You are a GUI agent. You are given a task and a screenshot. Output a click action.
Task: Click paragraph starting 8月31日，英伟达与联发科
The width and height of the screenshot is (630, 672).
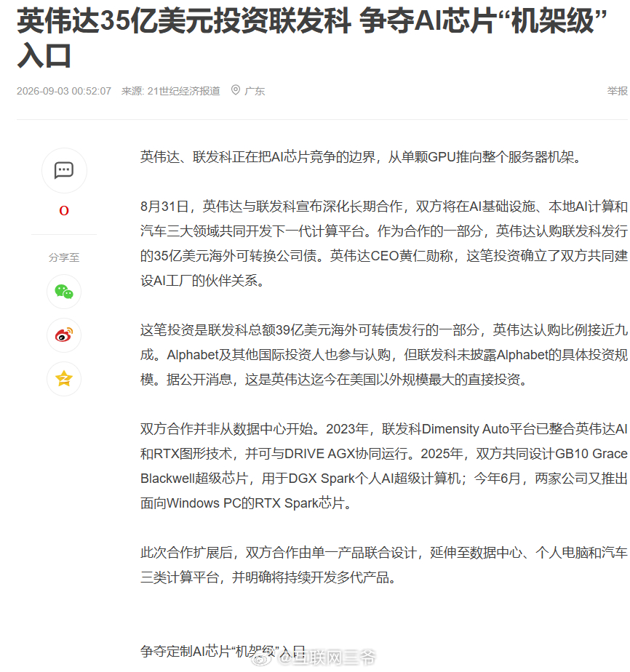point(384,244)
